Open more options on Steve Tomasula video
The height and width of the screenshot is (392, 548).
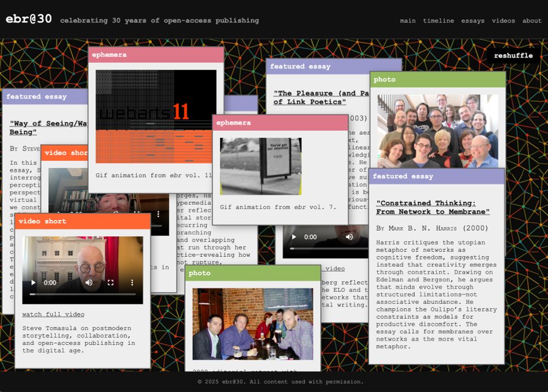click(x=132, y=283)
